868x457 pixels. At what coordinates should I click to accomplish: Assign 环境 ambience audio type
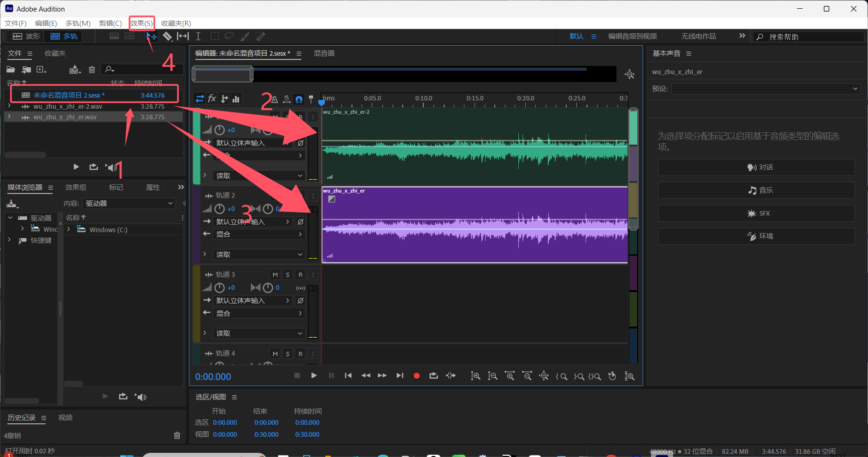click(x=756, y=236)
